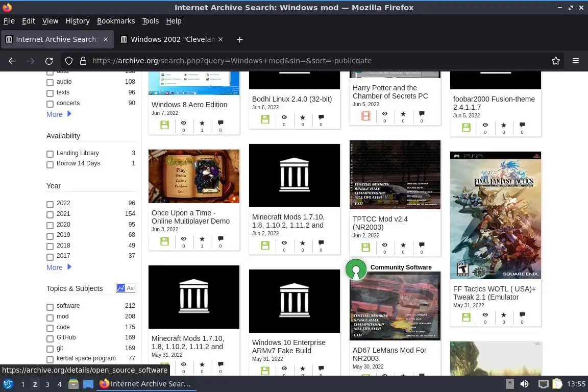This screenshot has width=588, height=392.
Task: View site security via padlock icon
Action: pos(83,61)
